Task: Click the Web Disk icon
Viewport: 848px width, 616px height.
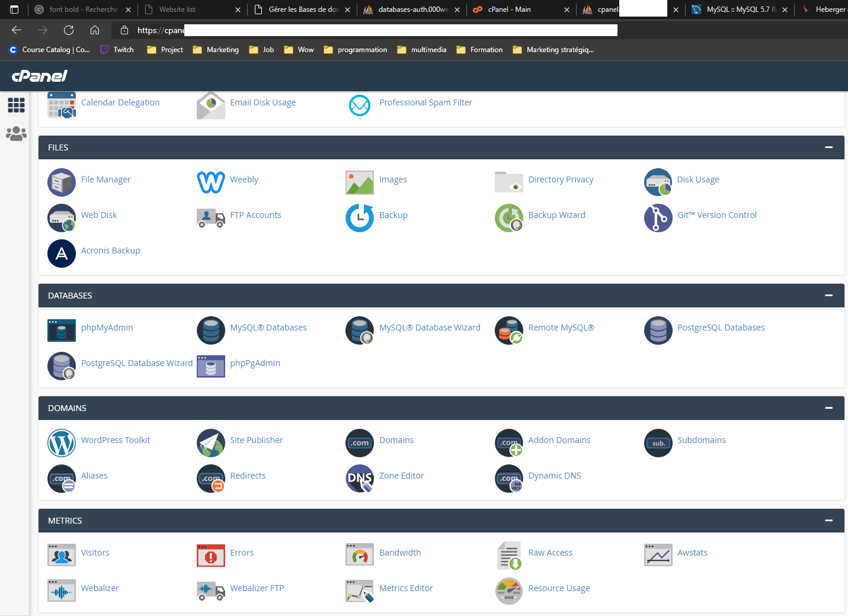Action: (62, 218)
